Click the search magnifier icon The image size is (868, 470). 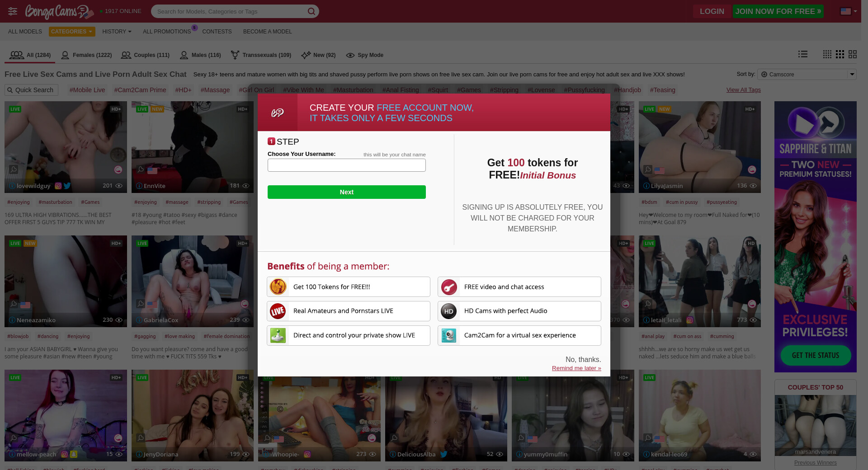click(x=311, y=11)
